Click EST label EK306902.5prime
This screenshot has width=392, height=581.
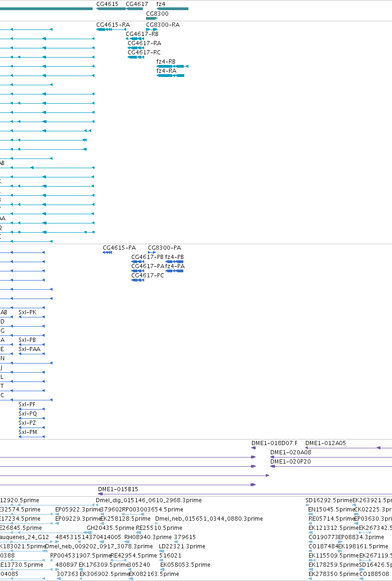point(105,574)
